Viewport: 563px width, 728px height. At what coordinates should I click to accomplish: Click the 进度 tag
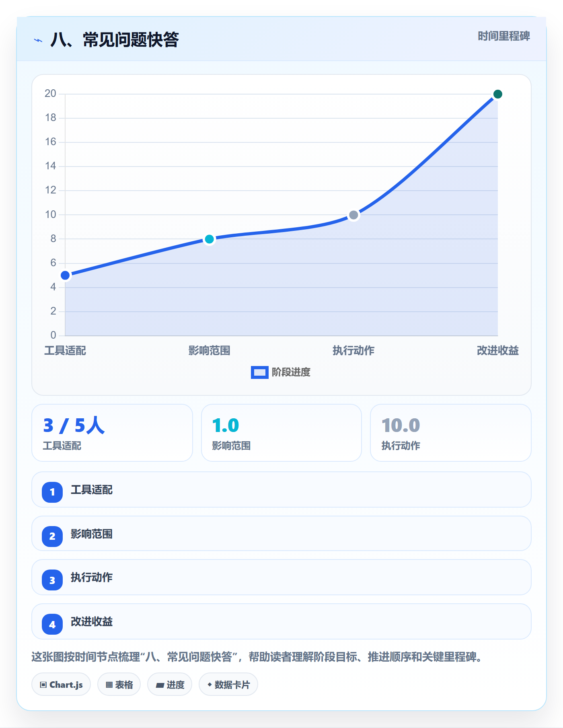(x=170, y=684)
